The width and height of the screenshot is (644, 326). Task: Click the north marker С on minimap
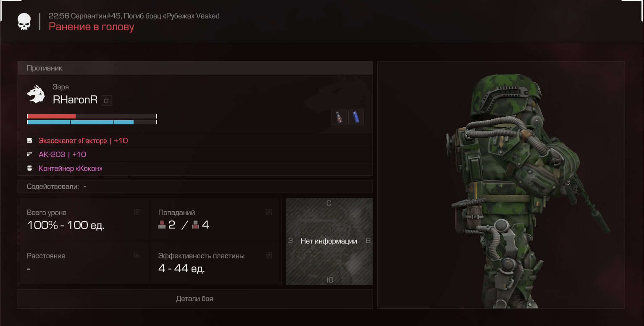click(x=329, y=203)
